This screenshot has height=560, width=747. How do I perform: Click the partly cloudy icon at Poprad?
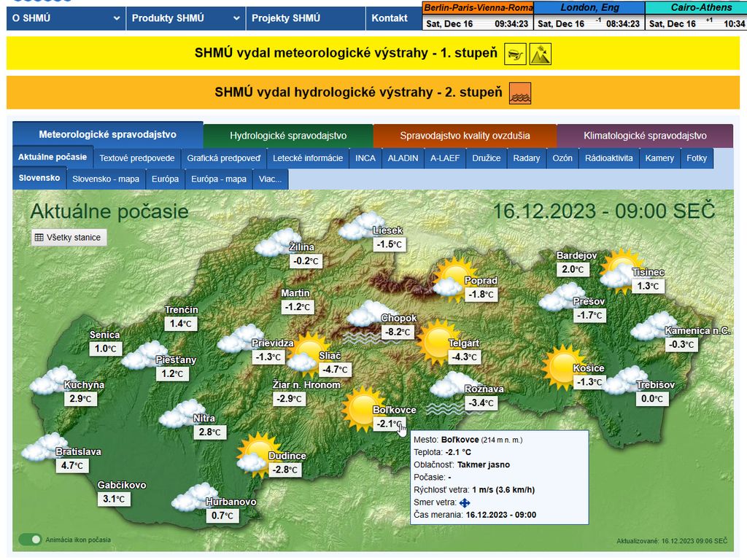452,277
